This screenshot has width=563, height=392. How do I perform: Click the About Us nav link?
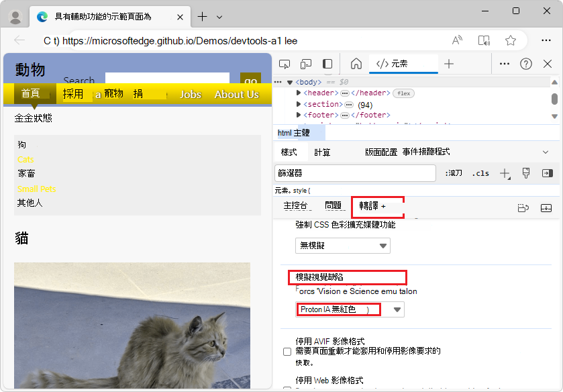click(237, 94)
